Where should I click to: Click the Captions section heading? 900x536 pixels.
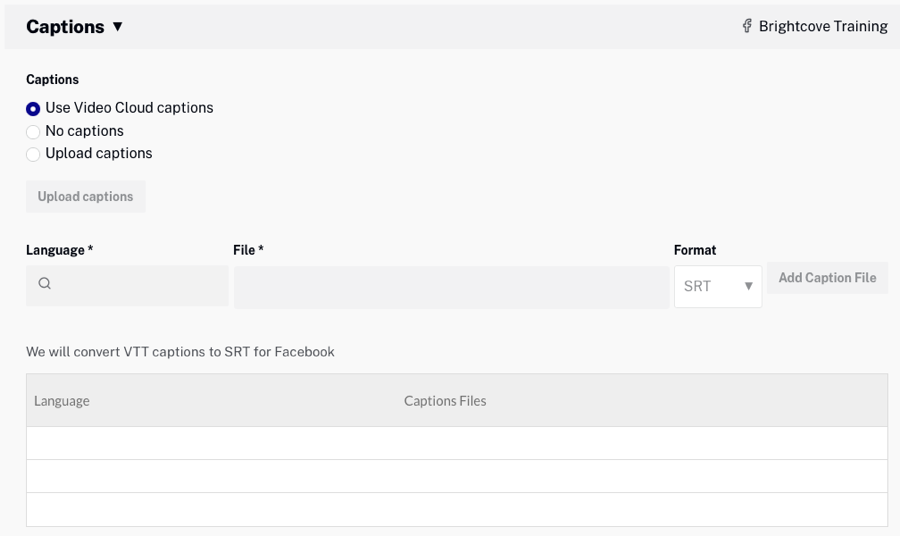click(x=65, y=27)
